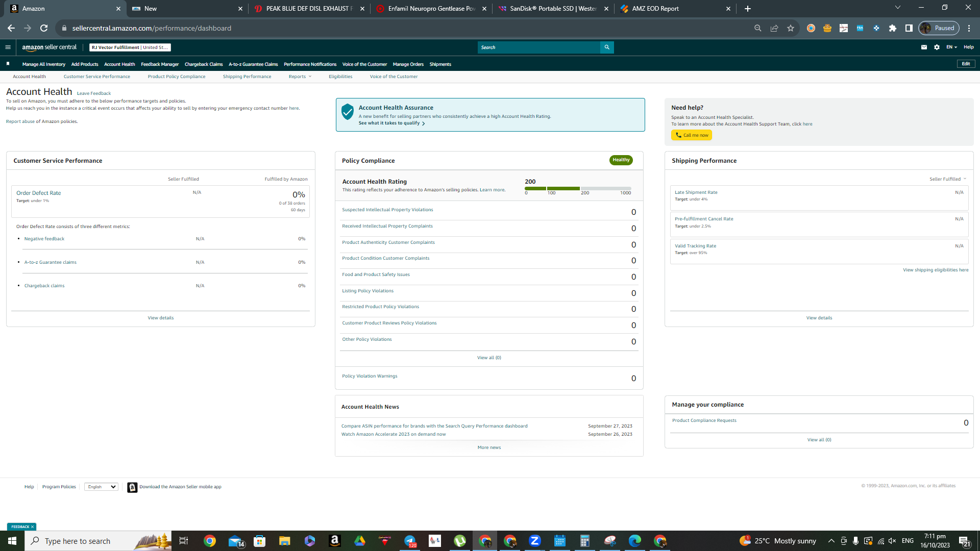This screenshot has height=551, width=980.
Task: Bookmark this page with the star icon
Action: pyautogui.click(x=791, y=28)
